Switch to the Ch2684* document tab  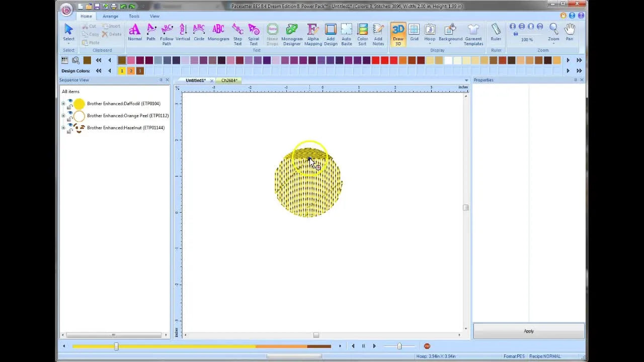229,80
